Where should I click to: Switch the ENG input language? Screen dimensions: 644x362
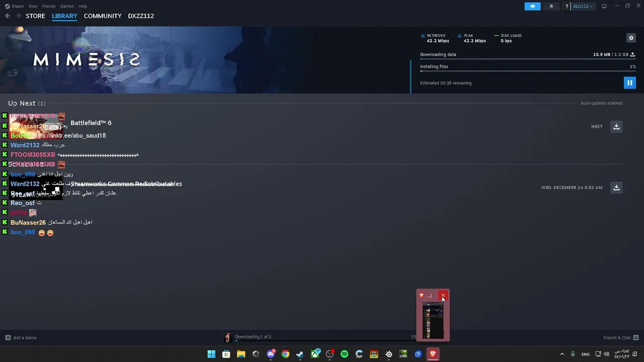point(586,354)
